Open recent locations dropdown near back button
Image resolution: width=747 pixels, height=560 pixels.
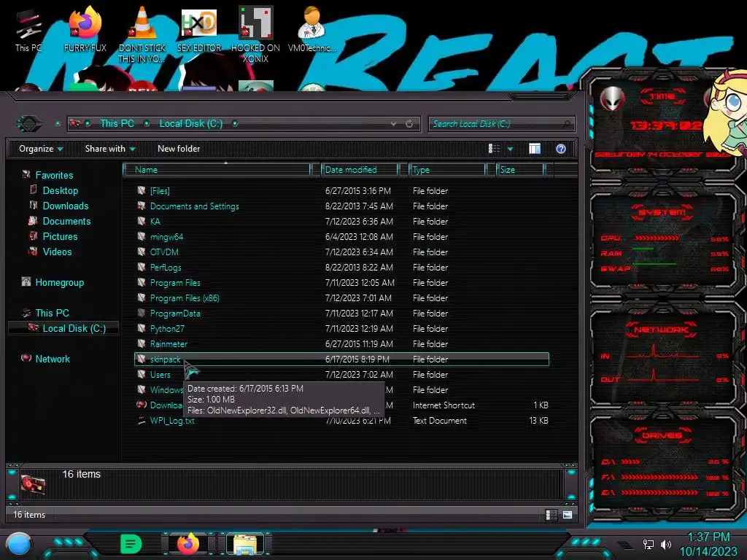coord(58,124)
